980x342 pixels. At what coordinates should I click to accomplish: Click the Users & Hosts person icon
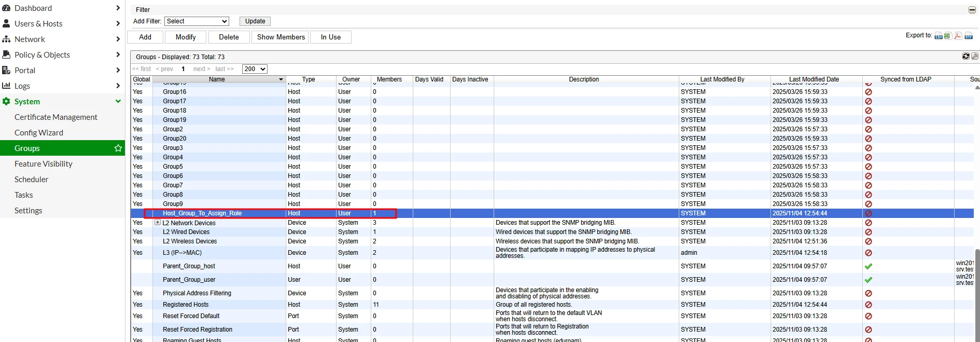(6, 23)
